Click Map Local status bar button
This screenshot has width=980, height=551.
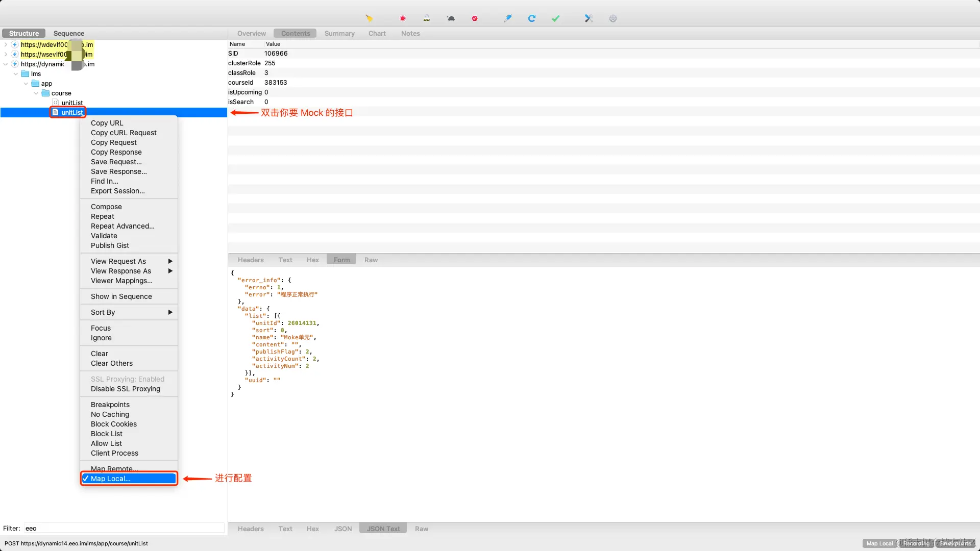[x=879, y=543]
